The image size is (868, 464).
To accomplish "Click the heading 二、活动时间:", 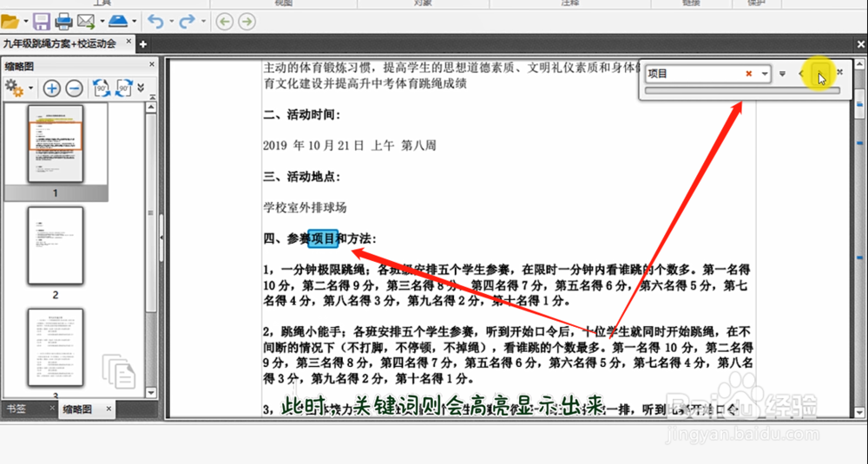I will tap(302, 115).
